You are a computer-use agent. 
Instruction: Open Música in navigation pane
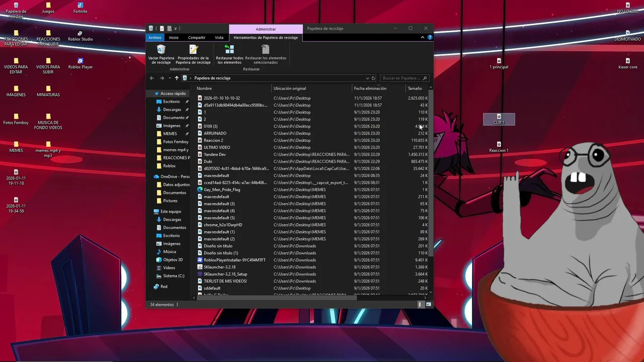point(170,252)
